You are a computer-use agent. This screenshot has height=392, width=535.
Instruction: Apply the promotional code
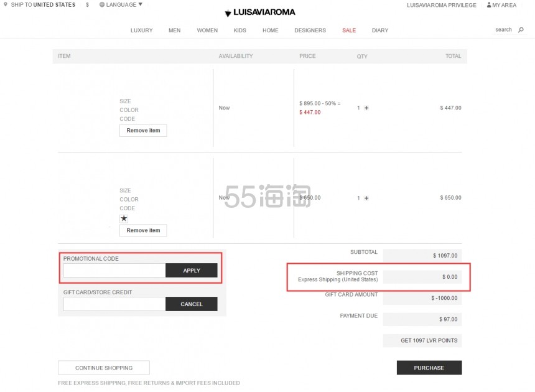click(x=192, y=271)
